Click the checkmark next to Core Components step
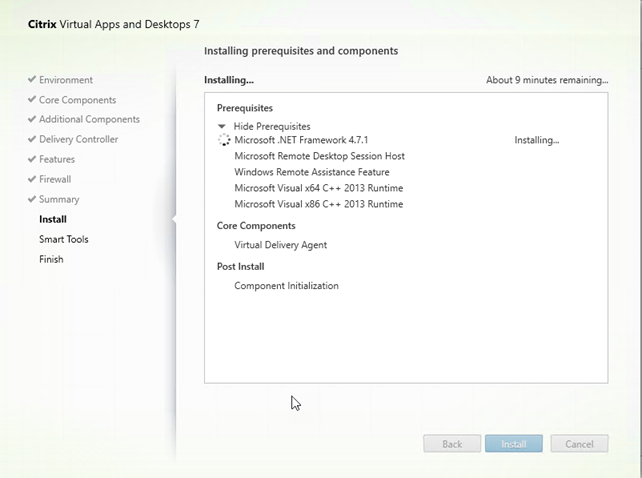The height and width of the screenshot is (478, 642). pyautogui.click(x=32, y=99)
